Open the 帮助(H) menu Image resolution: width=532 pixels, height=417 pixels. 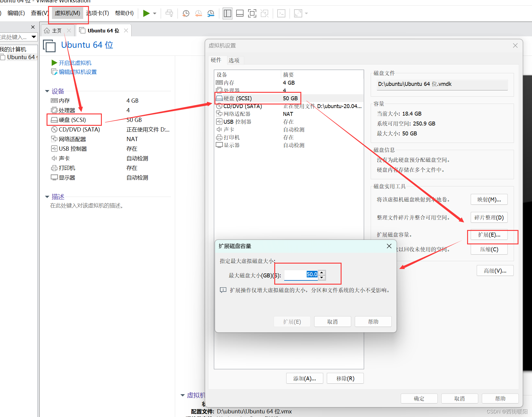click(124, 13)
